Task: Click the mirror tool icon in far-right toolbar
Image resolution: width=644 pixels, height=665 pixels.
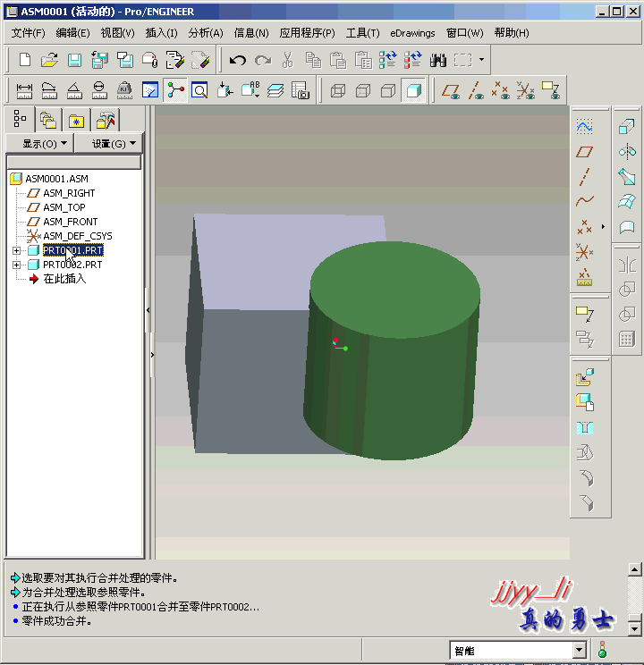Action: pyautogui.click(x=627, y=151)
